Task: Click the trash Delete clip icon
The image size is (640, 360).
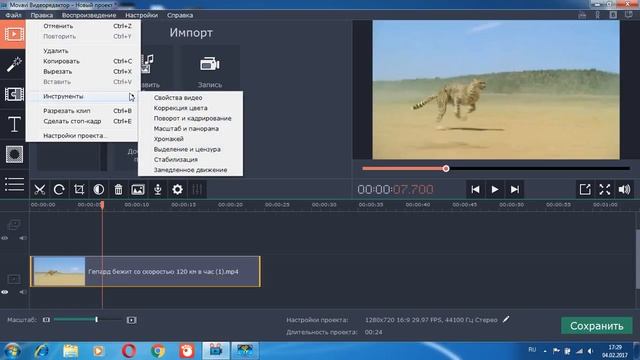Action: click(x=118, y=189)
